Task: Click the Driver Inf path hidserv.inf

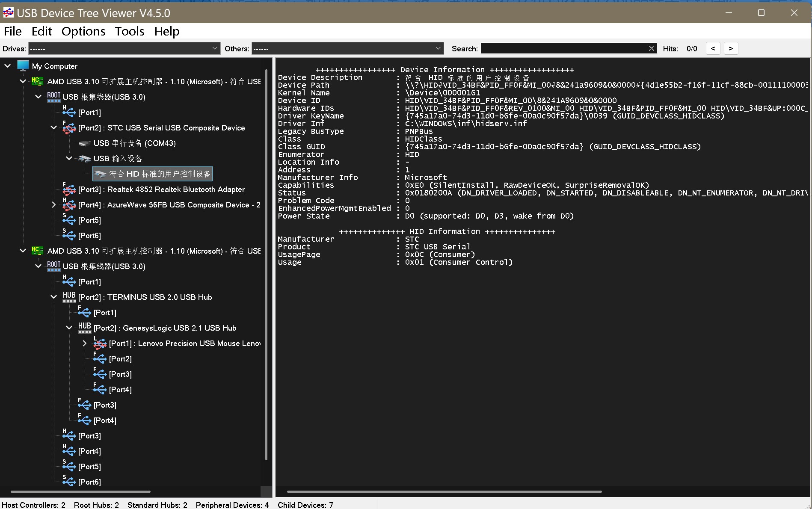Action: pos(466,124)
